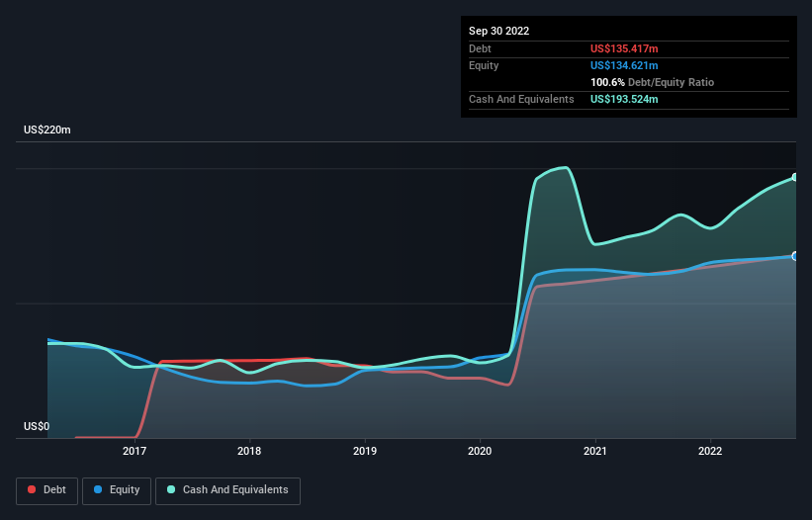Click the 2020 x-axis label
The width and height of the screenshot is (812, 520).
pyautogui.click(x=480, y=451)
